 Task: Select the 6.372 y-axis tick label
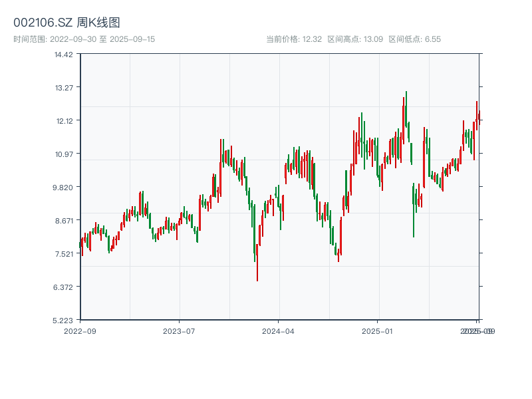pos(64,287)
